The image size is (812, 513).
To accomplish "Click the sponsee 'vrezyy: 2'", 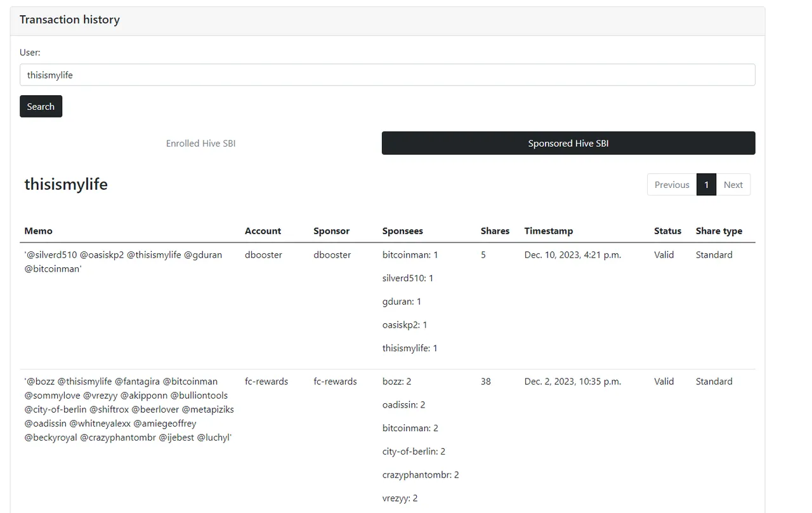I will click(400, 498).
